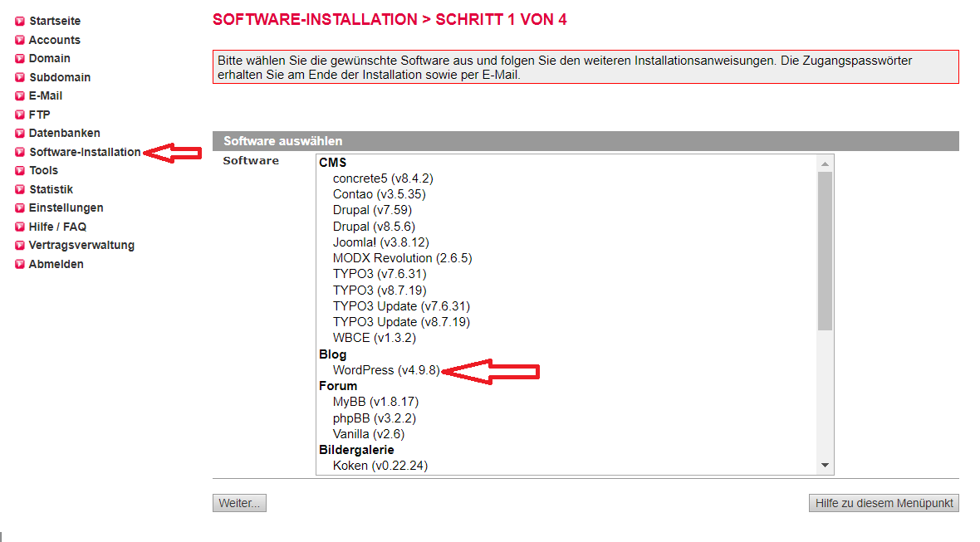
Task: Open the Hilfe / FAQ page
Action: 57,227
